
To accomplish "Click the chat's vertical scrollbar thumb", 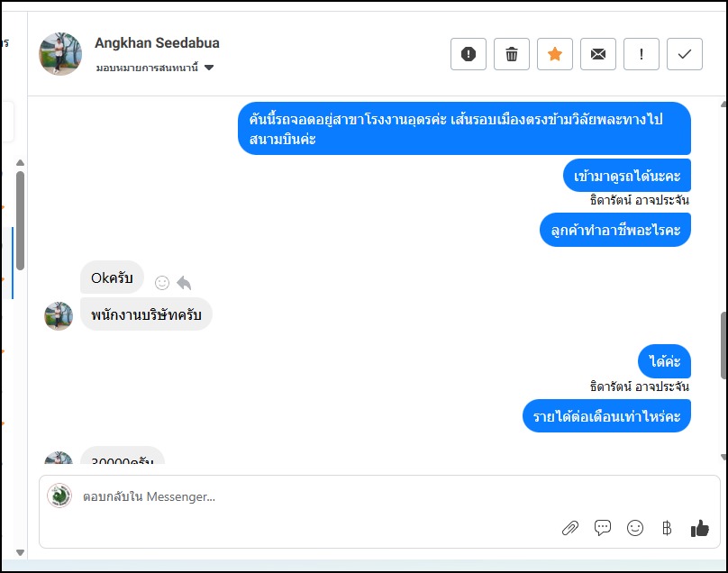I will click(723, 345).
